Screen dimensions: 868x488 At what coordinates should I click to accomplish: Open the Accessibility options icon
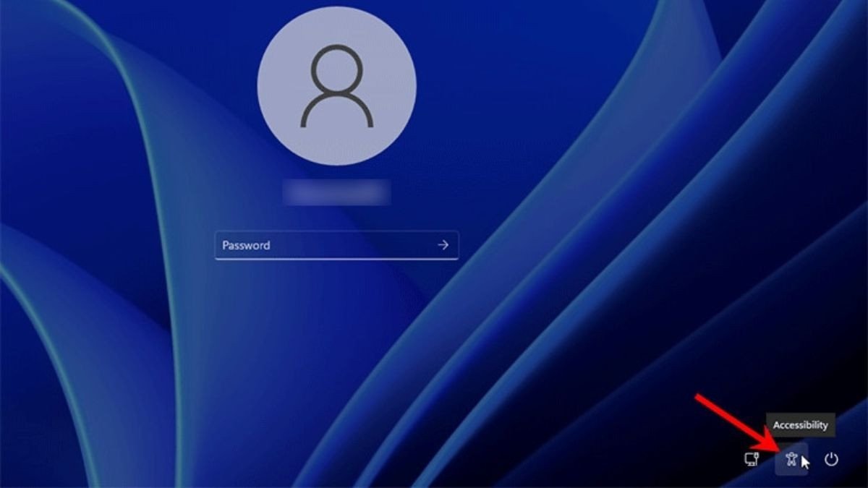click(x=791, y=459)
